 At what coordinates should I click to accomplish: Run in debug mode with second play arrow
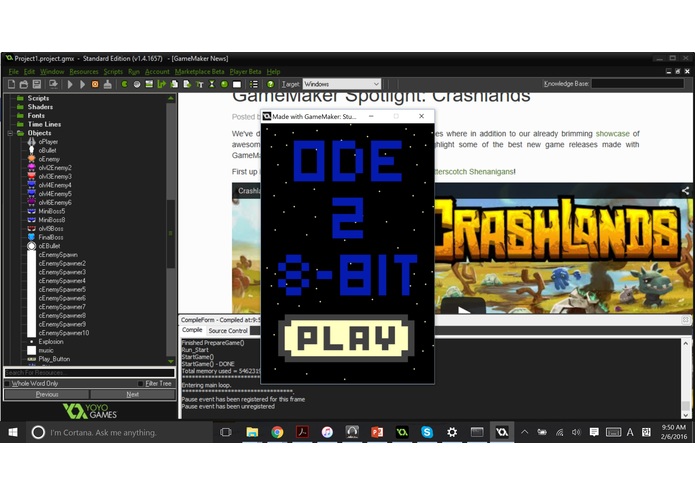point(82,84)
